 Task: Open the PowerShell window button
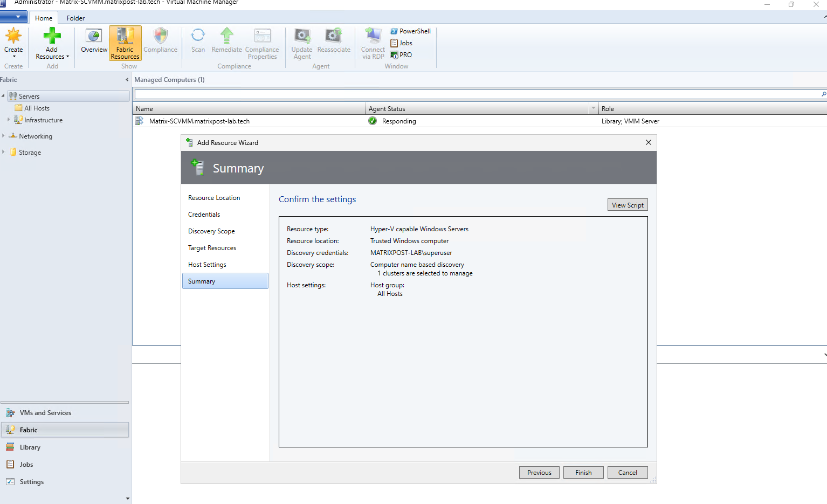click(x=411, y=31)
